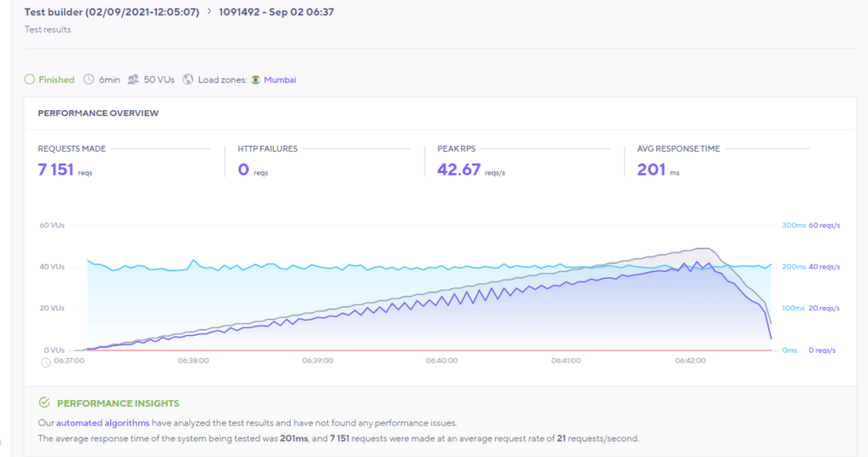Open the Mumbai load zone link
This screenshot has height=457, width=868.
(280, 80)
